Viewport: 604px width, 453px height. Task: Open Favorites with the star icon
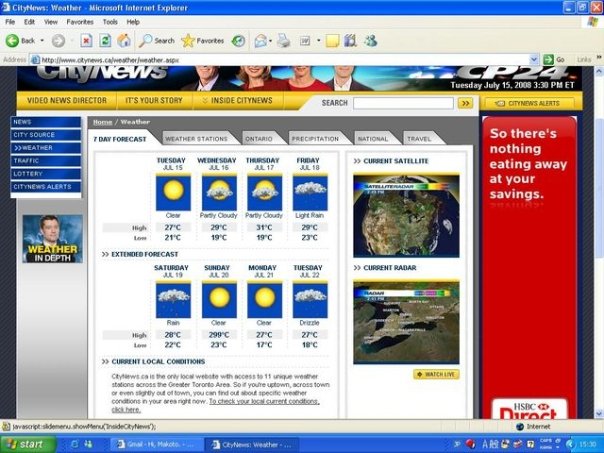pyautogui.click(x=202, y=41)
